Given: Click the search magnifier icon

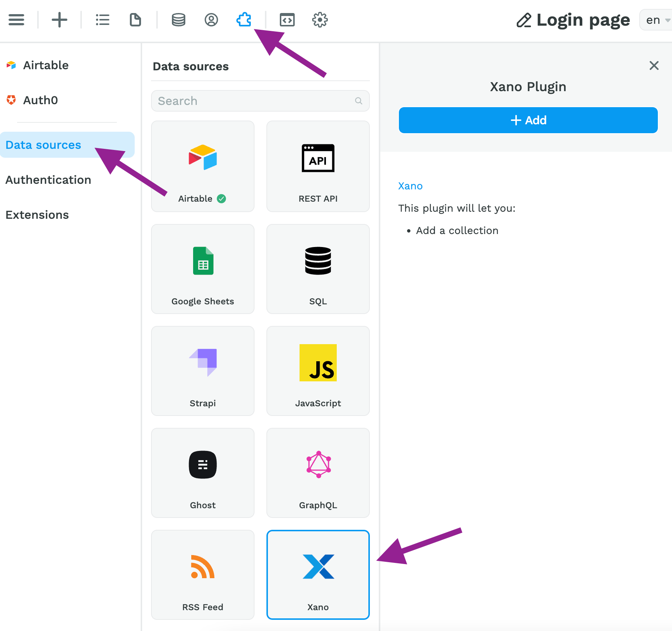Looking at the screenshot, I should pyautogui.click(x=359, y=101).
